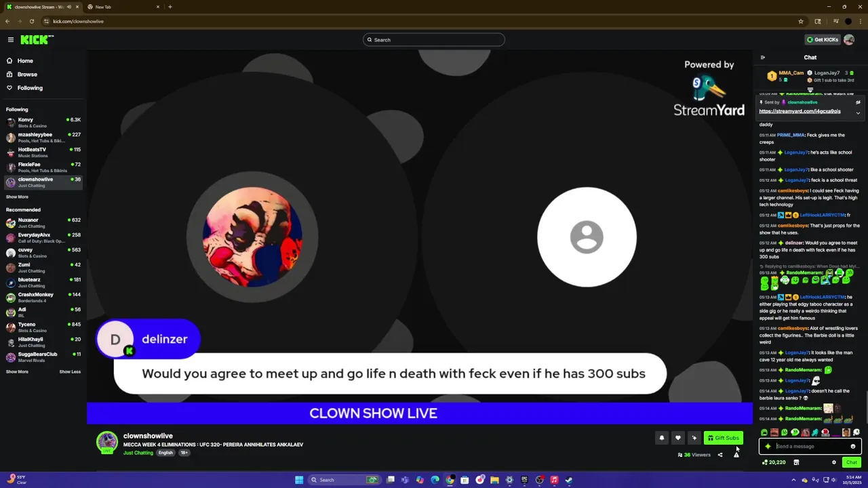Open Steam from the taskbar

click(569, 480)
